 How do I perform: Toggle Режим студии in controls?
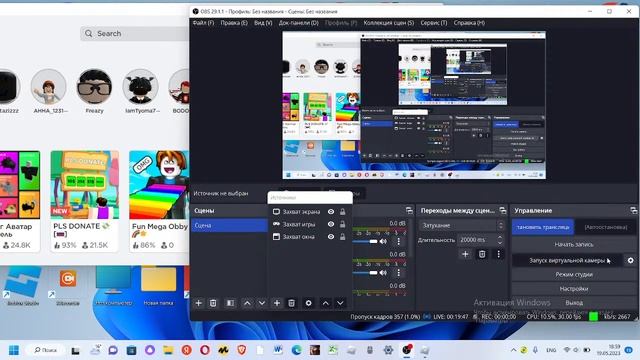coord(573,274)
